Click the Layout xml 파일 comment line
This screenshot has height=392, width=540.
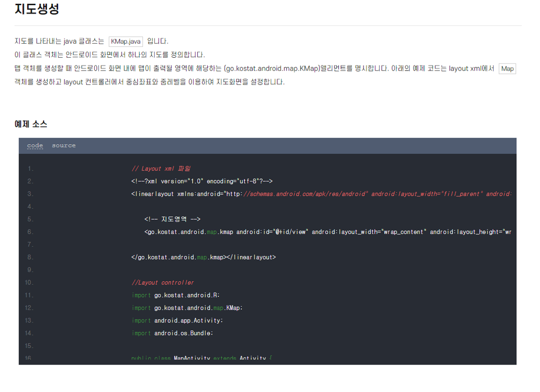161,169
